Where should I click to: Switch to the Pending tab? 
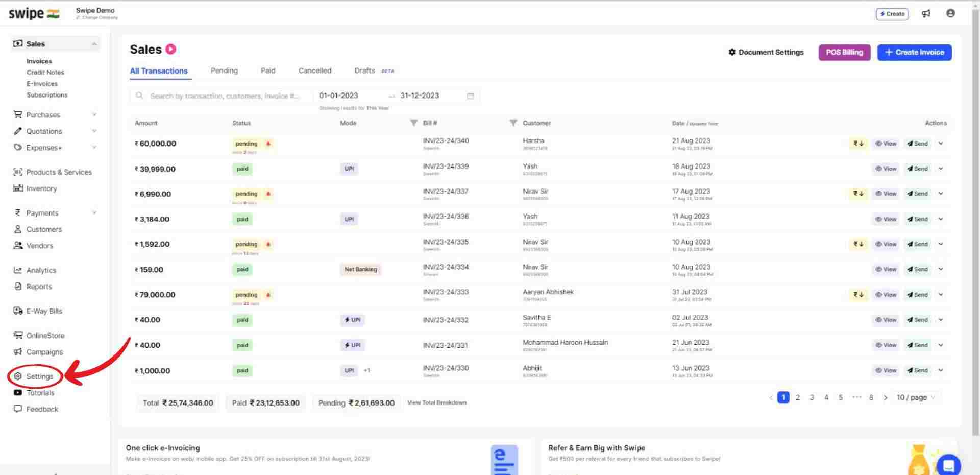click(x=224, y=70)
